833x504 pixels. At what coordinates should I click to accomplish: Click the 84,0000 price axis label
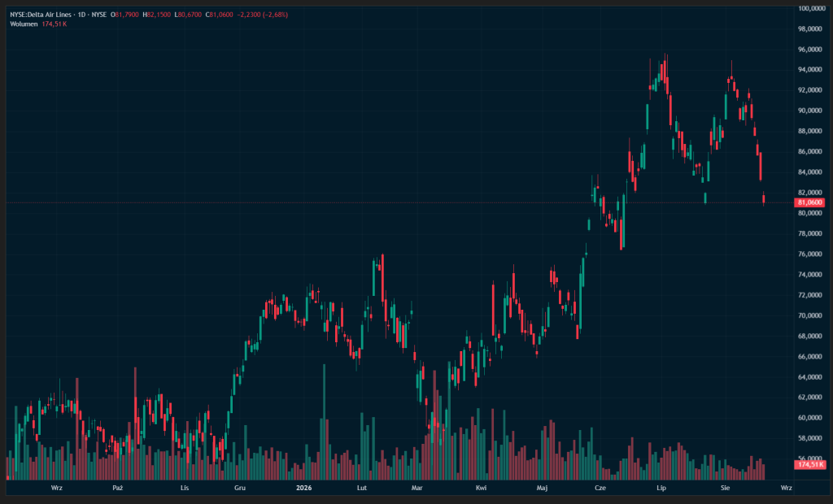pos(811,172)
